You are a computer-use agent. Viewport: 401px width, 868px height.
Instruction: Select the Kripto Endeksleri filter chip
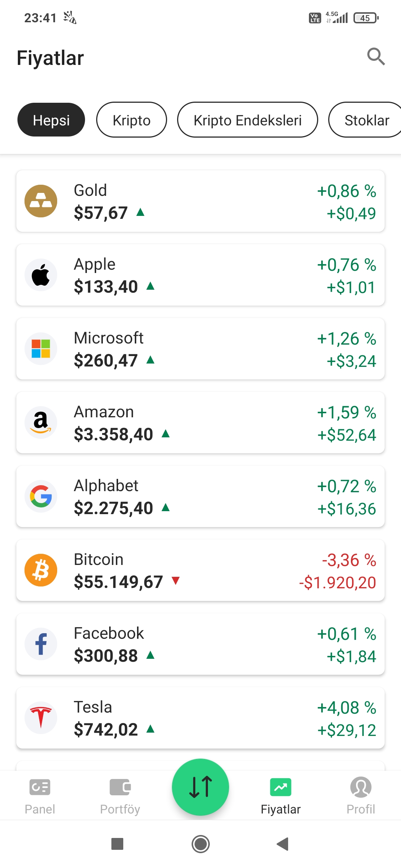[248, 120]
